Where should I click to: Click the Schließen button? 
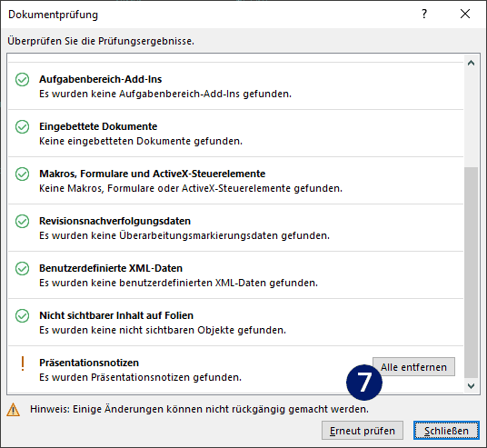[x=446, y=431]
